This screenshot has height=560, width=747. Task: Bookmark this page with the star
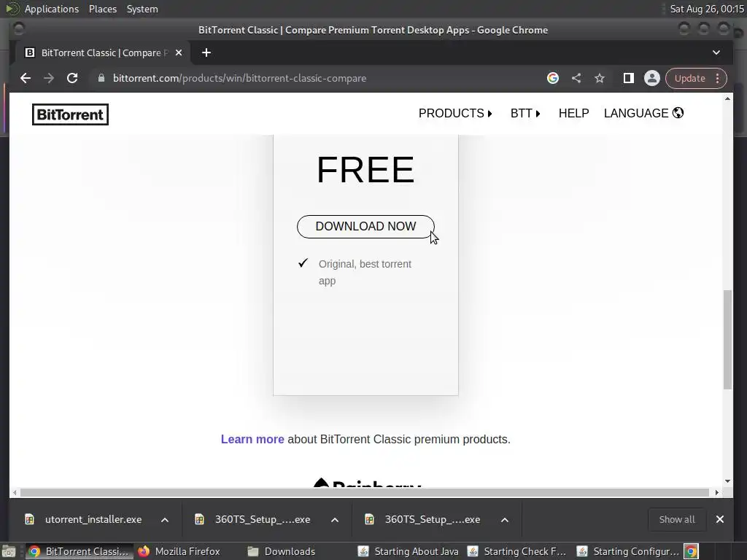(600, 78)
